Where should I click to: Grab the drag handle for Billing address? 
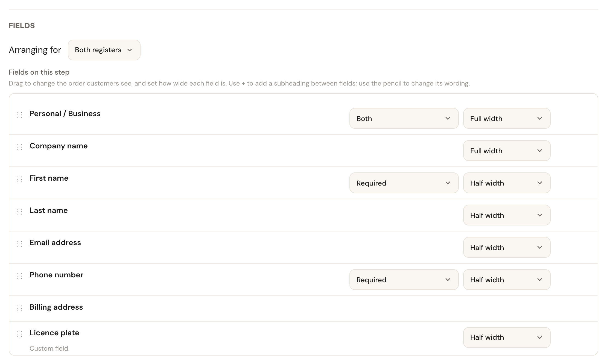(x=20, y=308)
